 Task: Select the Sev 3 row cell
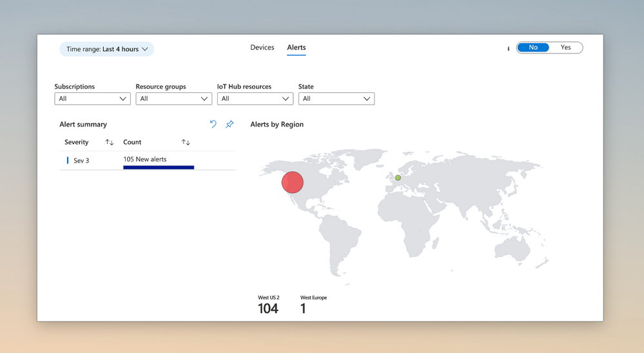click(81, 161)
